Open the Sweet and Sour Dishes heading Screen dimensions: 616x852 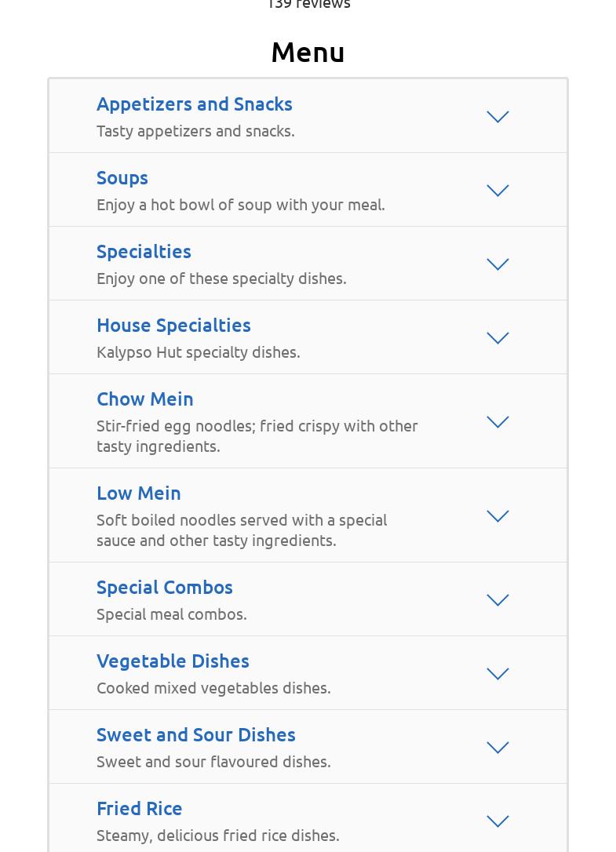tap(195, 735)
